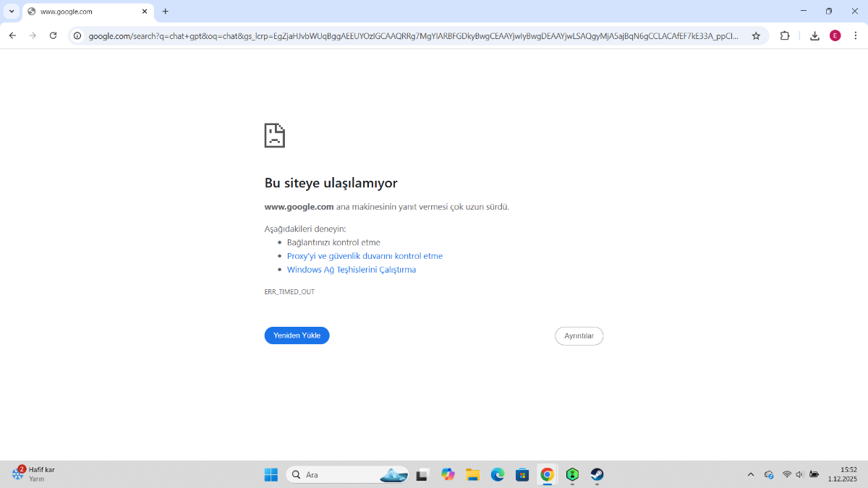868x488 pixels.
Task: Show hidden system tray icons chevron
Action: [751, 474]
